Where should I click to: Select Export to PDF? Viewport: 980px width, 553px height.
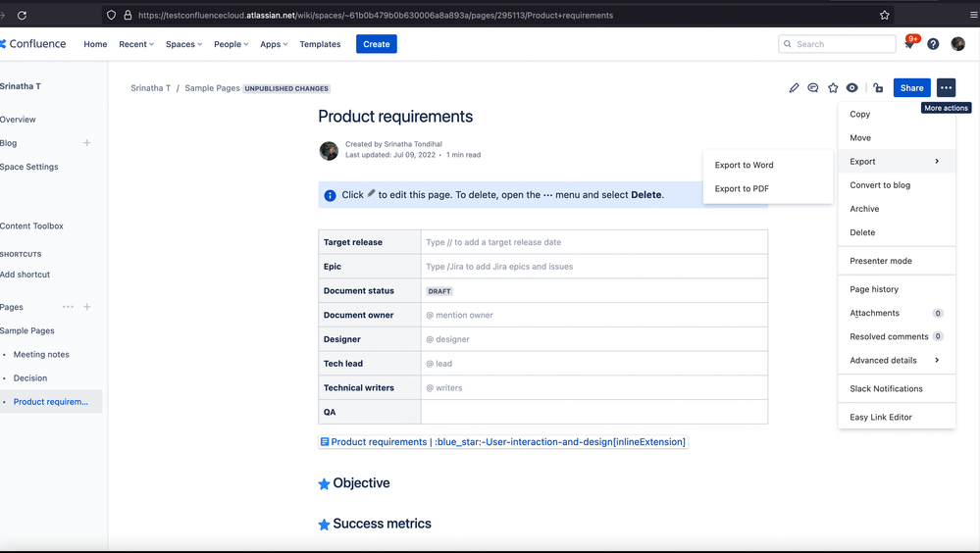742,188
